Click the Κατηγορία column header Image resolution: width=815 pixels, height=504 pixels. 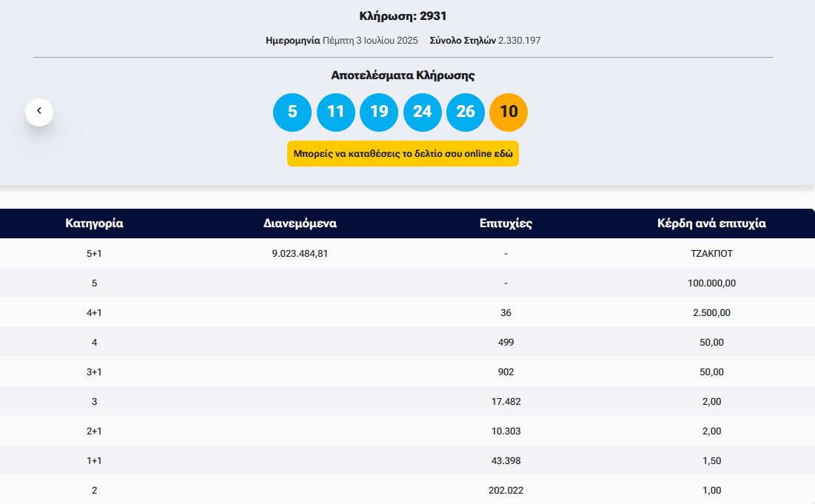click(94, 224)
